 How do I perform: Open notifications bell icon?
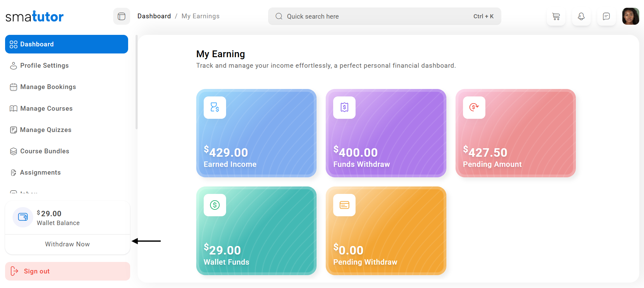click(x=581, y=16)
